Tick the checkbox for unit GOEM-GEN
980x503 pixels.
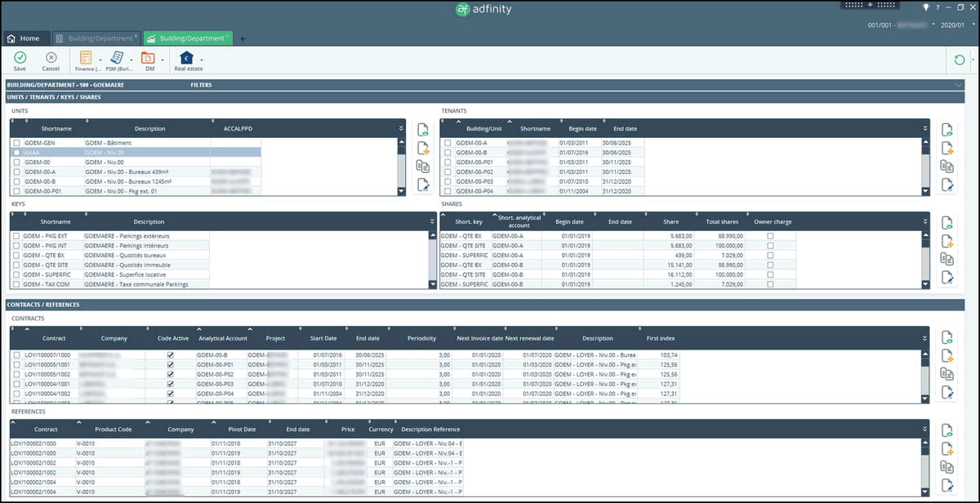tap(16, 143)
